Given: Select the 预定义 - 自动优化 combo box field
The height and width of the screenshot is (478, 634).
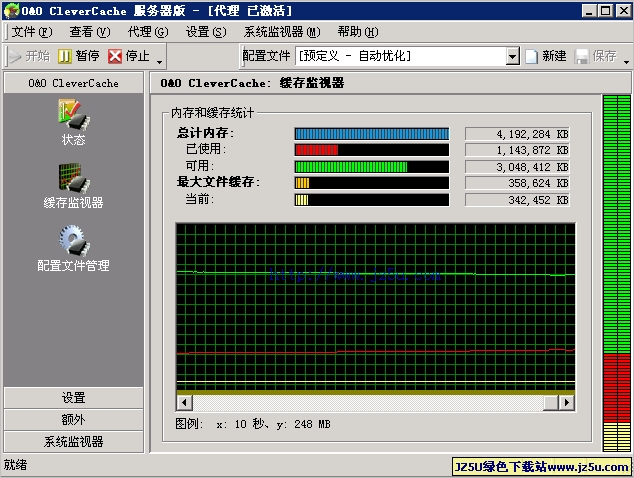Looking at the screenshot, I should point(408,56).
